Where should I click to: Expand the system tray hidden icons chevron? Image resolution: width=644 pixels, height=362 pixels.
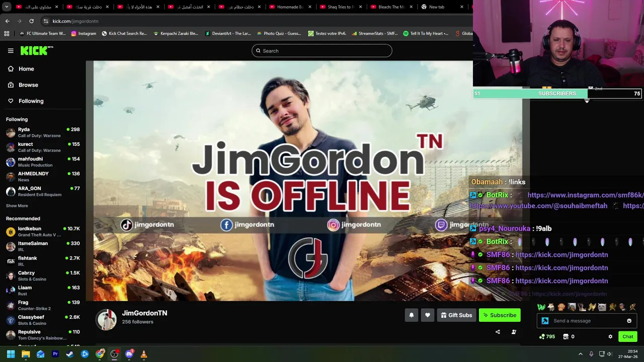click(580, 354)
